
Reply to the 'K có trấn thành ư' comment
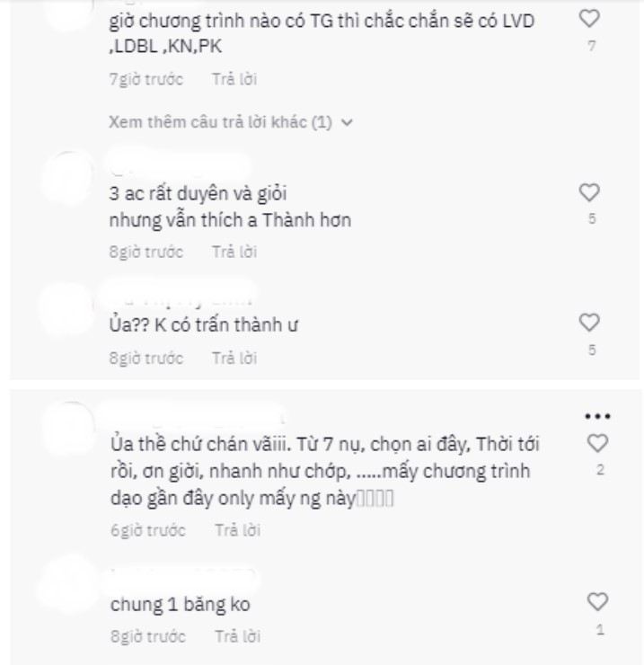click(234, 359)
